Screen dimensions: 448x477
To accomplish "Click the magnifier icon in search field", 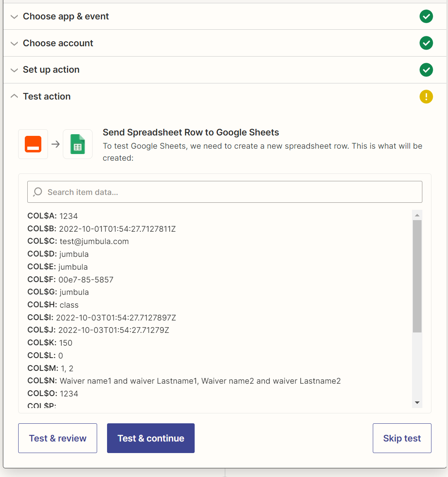I will pyautogui.click(x=38, y=192).
